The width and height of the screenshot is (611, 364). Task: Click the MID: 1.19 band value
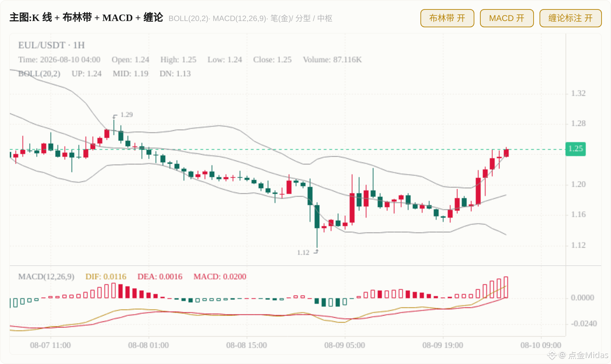[x=130, y=73]
